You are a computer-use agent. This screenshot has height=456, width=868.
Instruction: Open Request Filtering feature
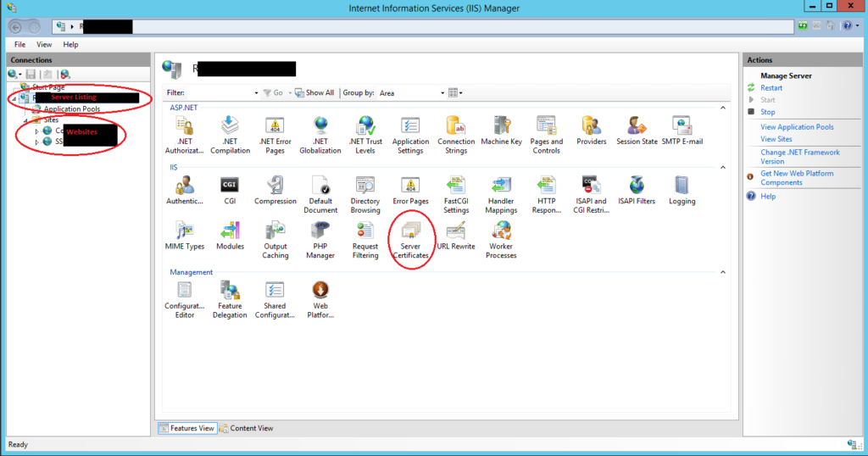(x=365, y=240)
